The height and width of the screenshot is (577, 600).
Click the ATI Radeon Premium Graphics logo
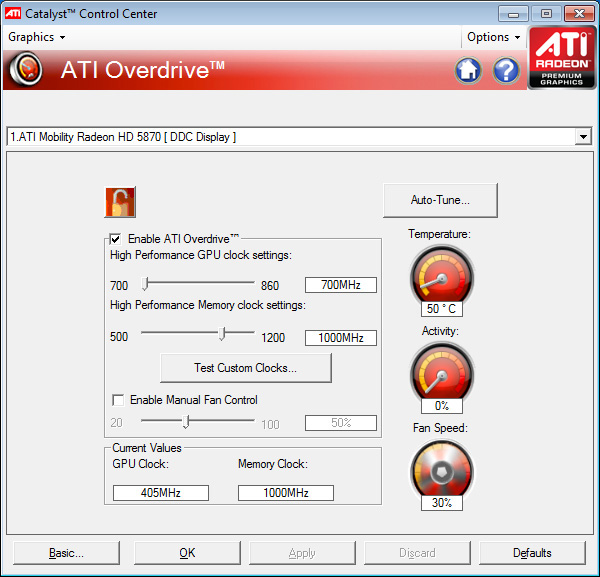[562, 58]
